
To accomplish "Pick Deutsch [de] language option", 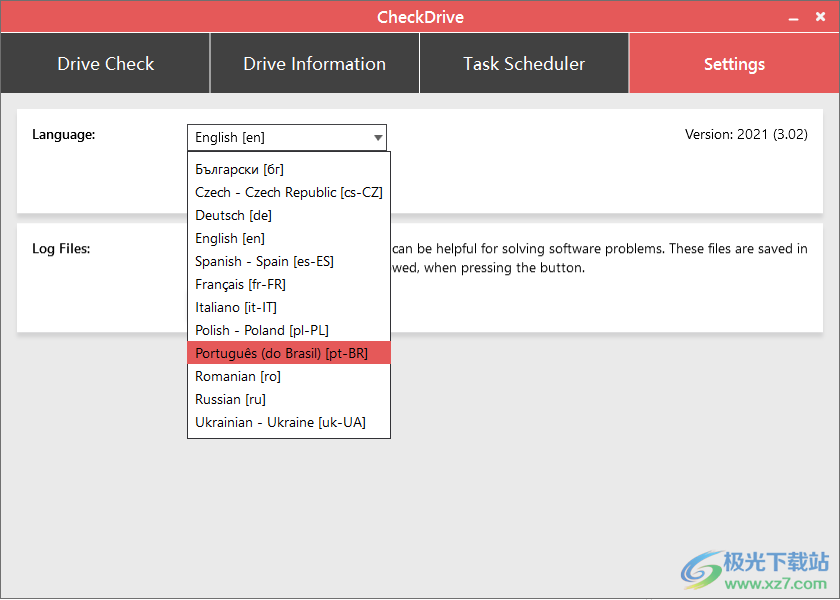I will point(289,215).
